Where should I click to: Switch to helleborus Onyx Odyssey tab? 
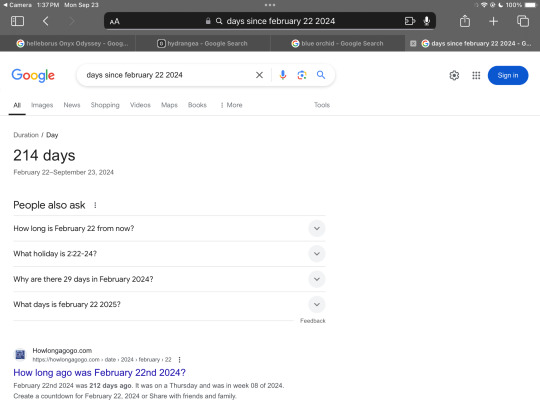pyautogui.click(x=68, y=43)
